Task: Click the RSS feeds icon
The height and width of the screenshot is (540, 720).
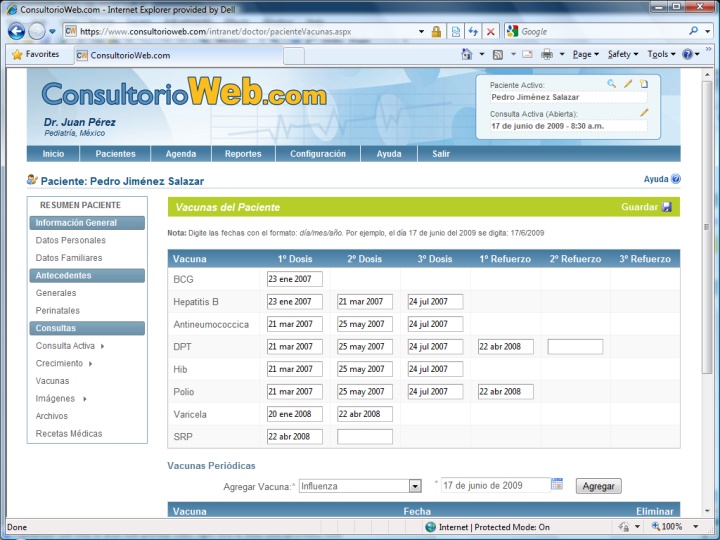Action: (x=498, y=55)
